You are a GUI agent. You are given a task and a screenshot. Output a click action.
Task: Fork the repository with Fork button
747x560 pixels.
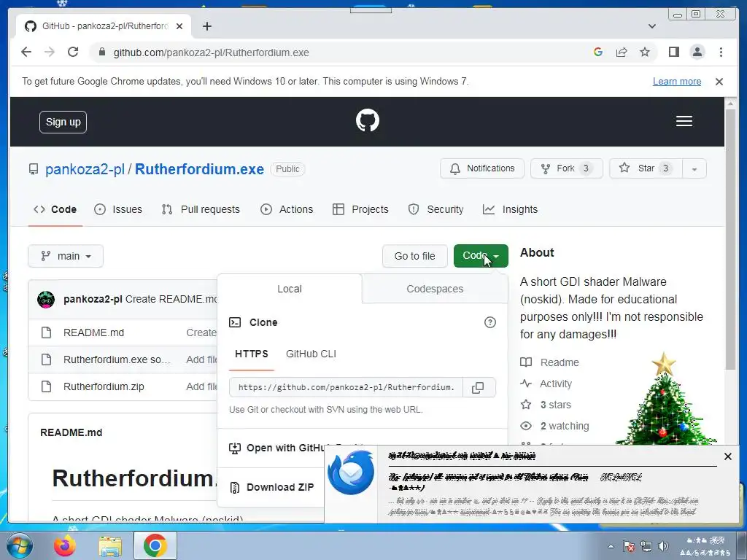point(566,168)
